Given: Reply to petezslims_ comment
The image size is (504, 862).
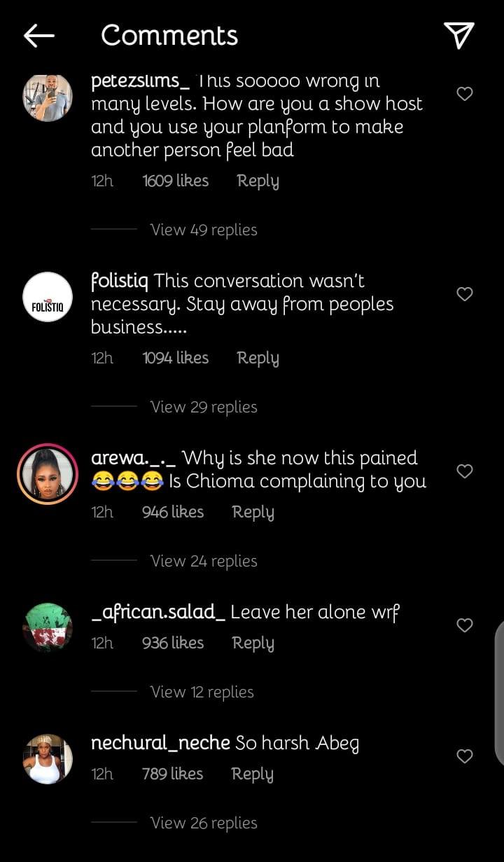Looking at the screenshot, I should [258, 181].
